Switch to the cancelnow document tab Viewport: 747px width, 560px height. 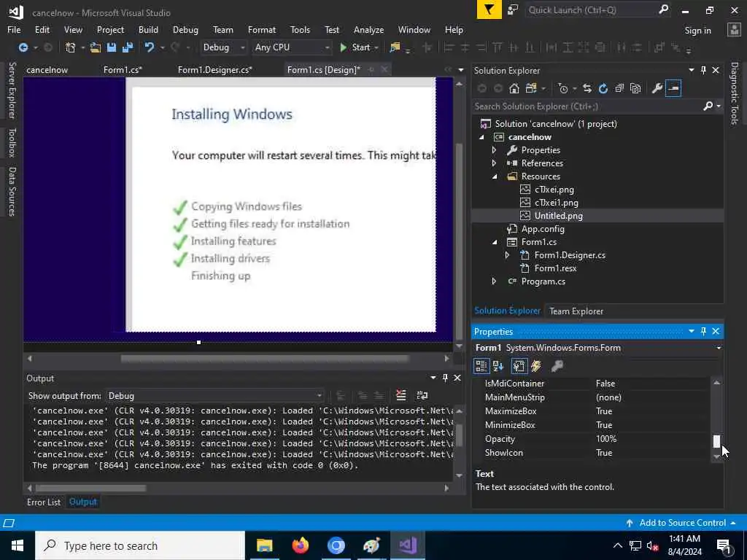[x=47, y=70]
